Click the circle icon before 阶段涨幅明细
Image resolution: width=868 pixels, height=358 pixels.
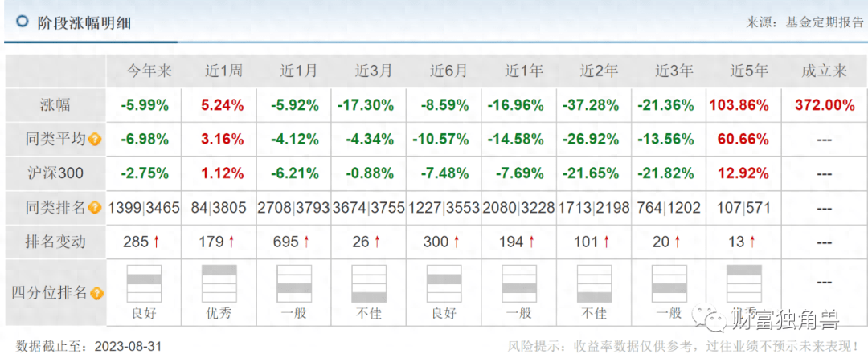[22, 22]
